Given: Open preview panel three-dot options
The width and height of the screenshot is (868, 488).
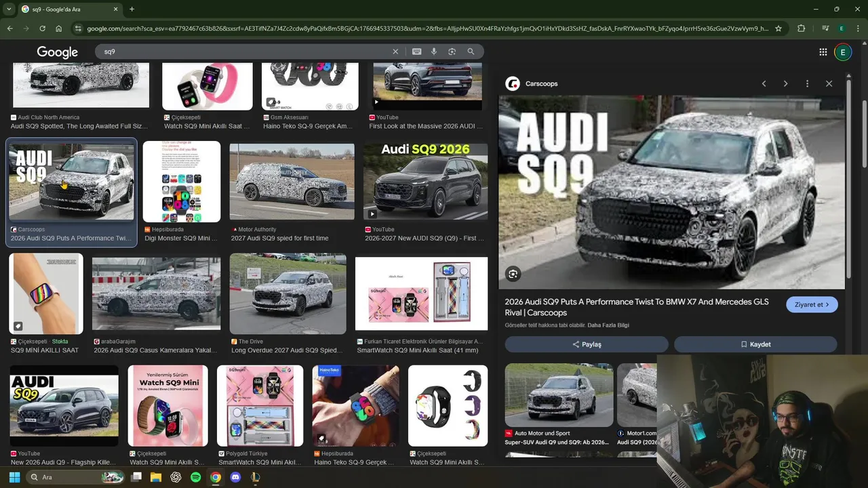Looking at the screenshot, I should tap(807, 83).
